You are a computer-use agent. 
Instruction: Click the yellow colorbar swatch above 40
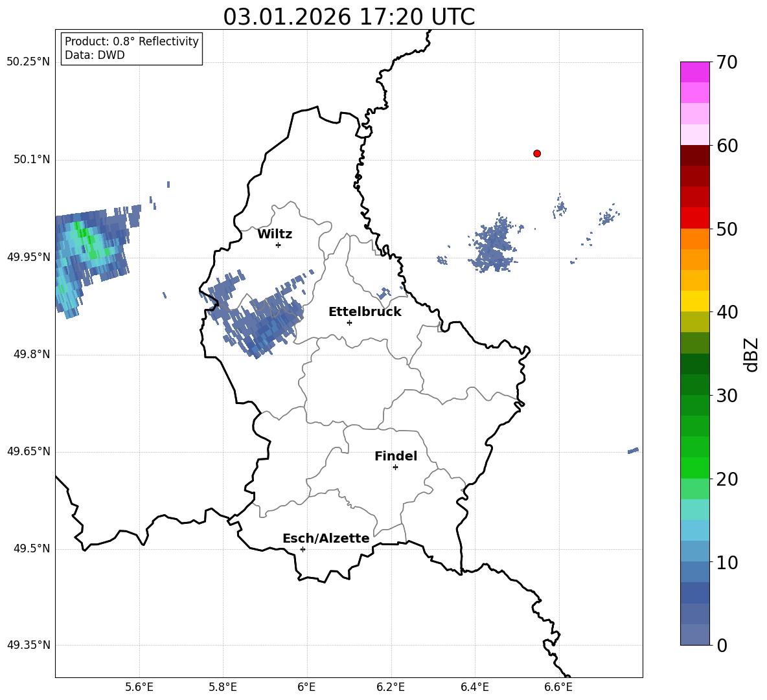[694, 301]
